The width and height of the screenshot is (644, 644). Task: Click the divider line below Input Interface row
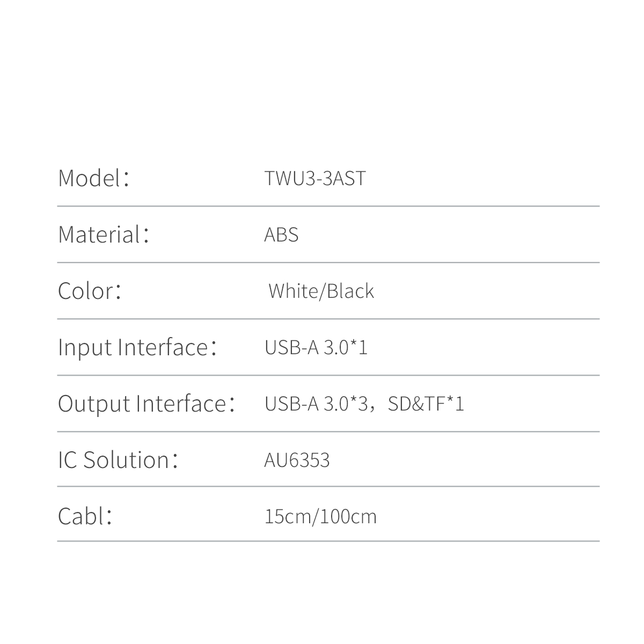328,375
